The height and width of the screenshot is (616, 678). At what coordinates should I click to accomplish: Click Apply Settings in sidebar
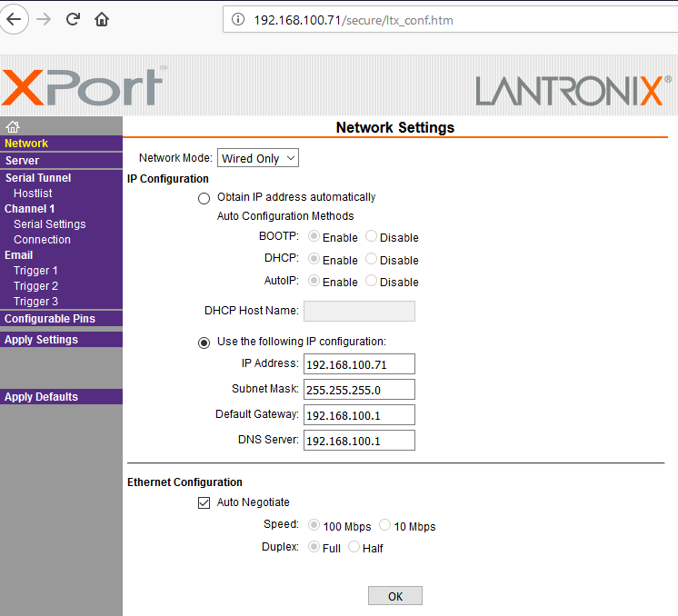click(x=41, y=340)
